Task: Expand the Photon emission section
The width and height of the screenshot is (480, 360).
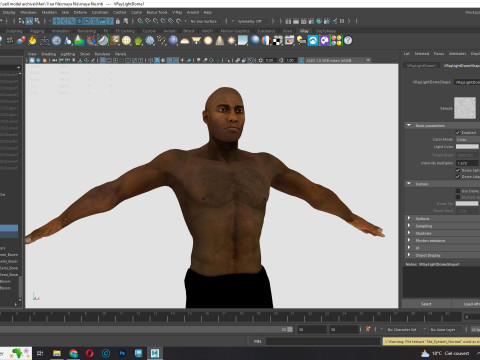Action: click(x=409, y=240)
